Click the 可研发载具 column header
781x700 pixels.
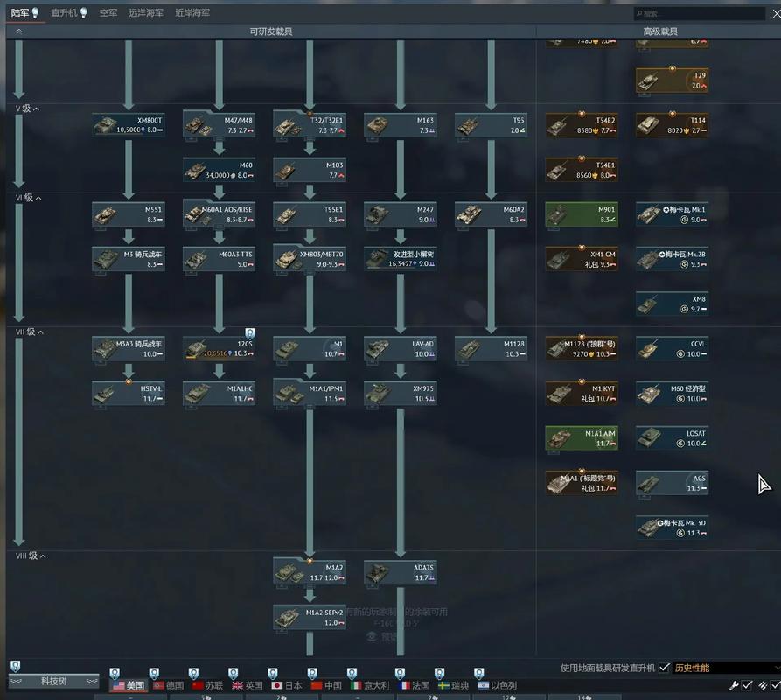271,31
